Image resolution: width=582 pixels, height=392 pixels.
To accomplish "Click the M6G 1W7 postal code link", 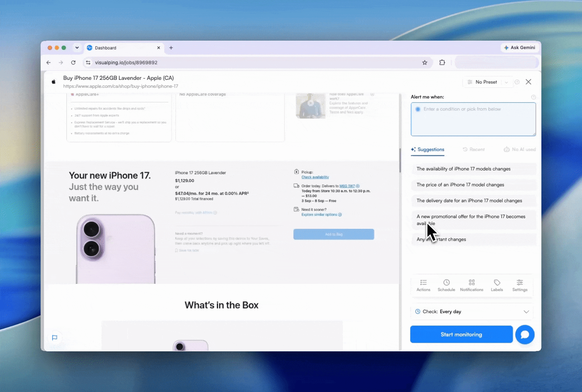I will [347, 186].
